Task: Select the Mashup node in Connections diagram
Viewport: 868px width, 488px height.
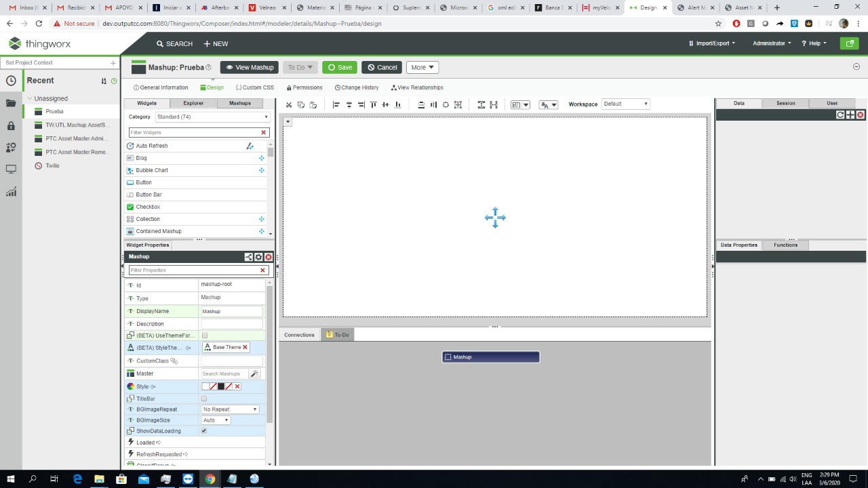Action: 491,357
